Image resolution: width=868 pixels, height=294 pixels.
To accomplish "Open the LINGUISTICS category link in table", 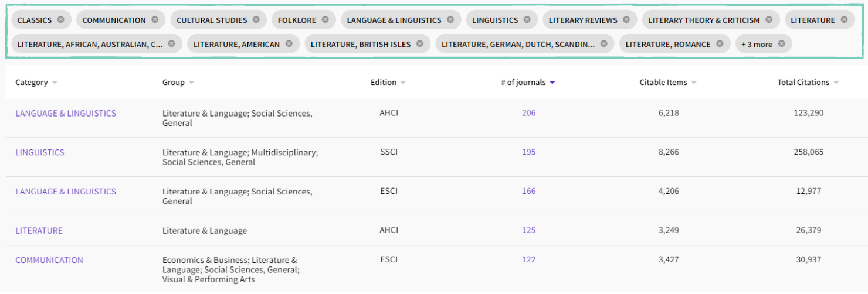I will point(40,152).
